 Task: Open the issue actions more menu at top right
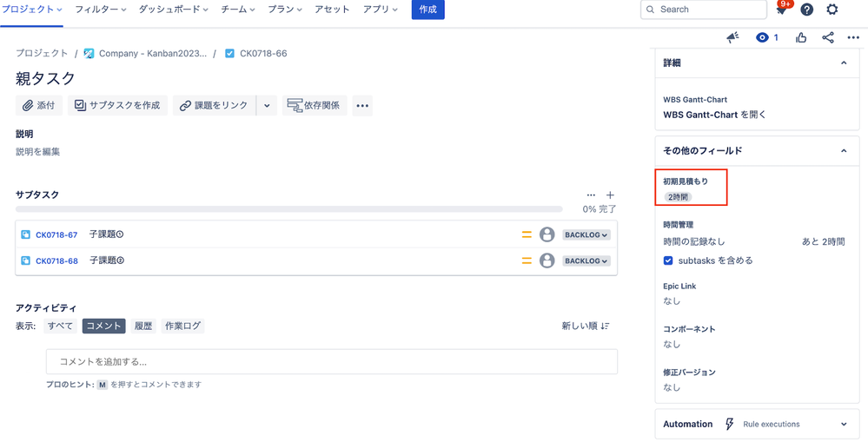[x=852, y=37]
